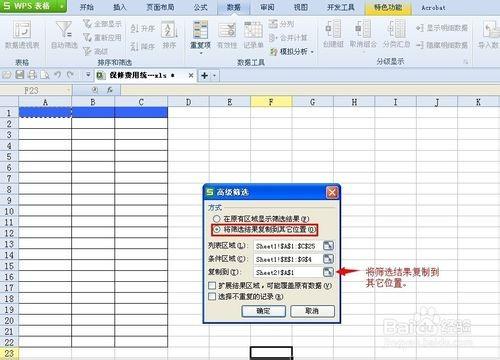The height and width of the screenshot is (360, 500).
Task: Open the 开始 ribbon tab
Action: point(87,7)
